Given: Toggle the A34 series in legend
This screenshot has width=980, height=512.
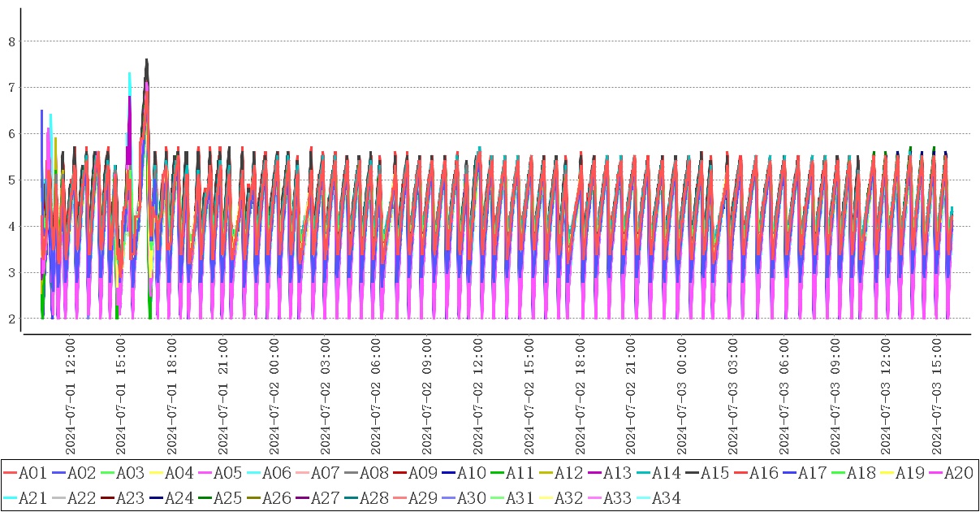Looking at the screenshot, I should (x=666, y=497).
